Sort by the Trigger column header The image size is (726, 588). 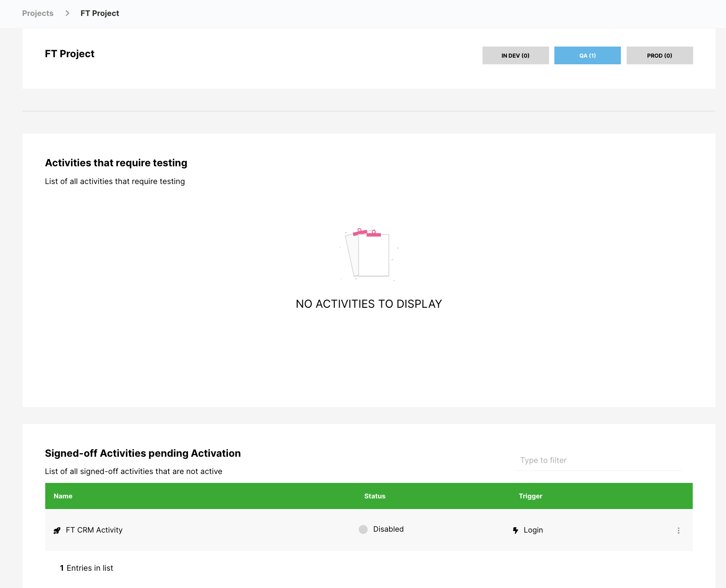tap(530, 496)
